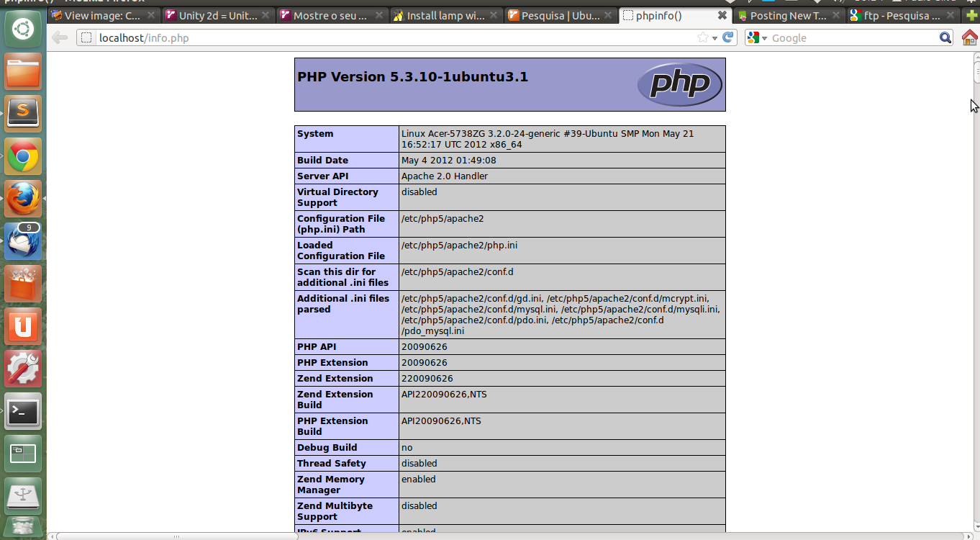980x540 pixels.
Task: Launch Sublime Text from the launcher
Action: (23, 114)
